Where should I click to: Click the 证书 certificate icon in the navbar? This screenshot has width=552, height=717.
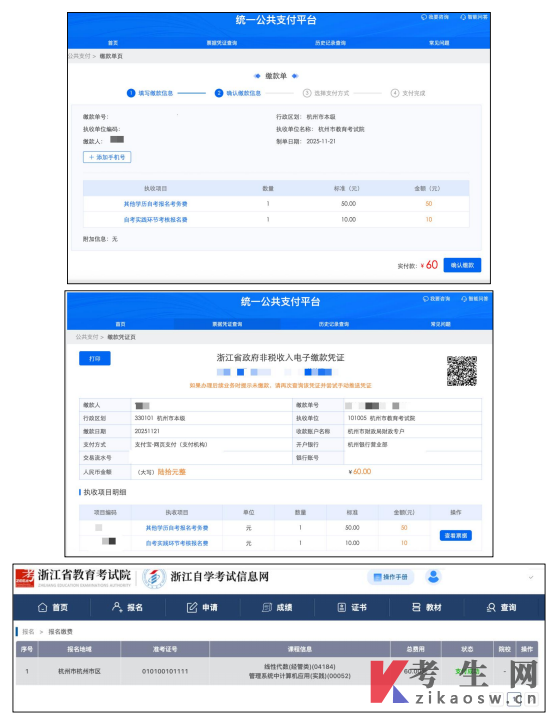[x=342, y=607]
